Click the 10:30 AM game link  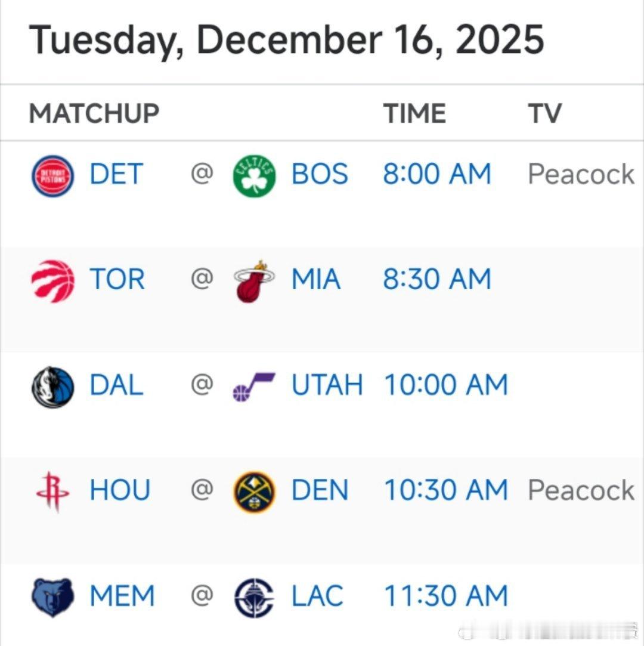446,490
